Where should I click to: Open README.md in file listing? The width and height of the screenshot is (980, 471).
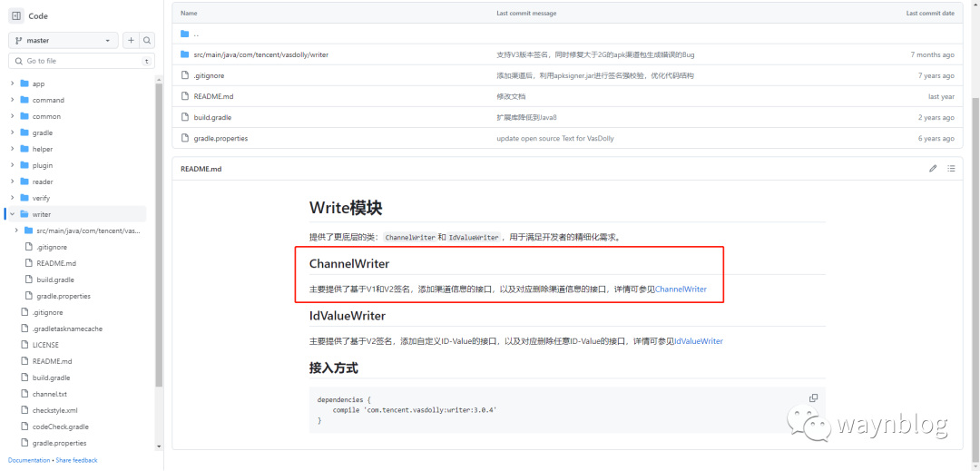click(214, 96)
